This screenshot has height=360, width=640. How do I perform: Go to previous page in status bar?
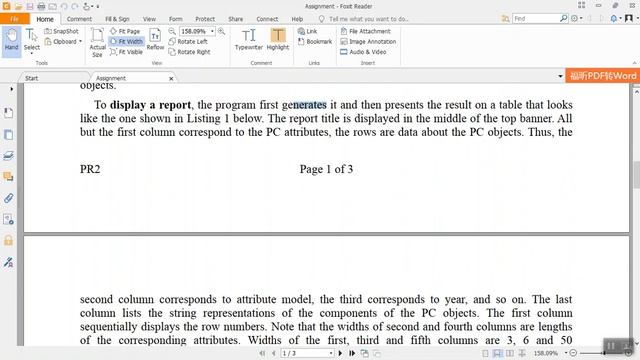tap(273, 353)
